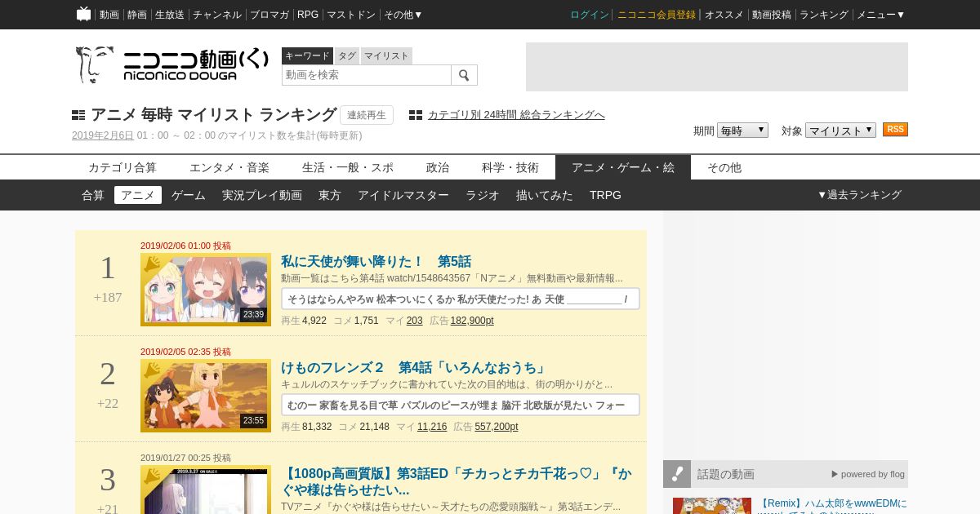Click 広告 557,200pt link

click(x=497, y=427)
